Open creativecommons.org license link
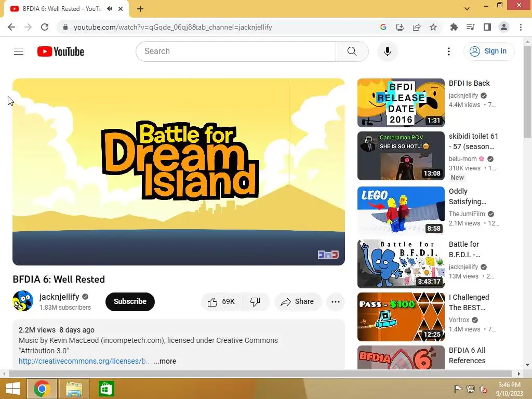This screenshot has height=399, width=532. tap(84, 361)
